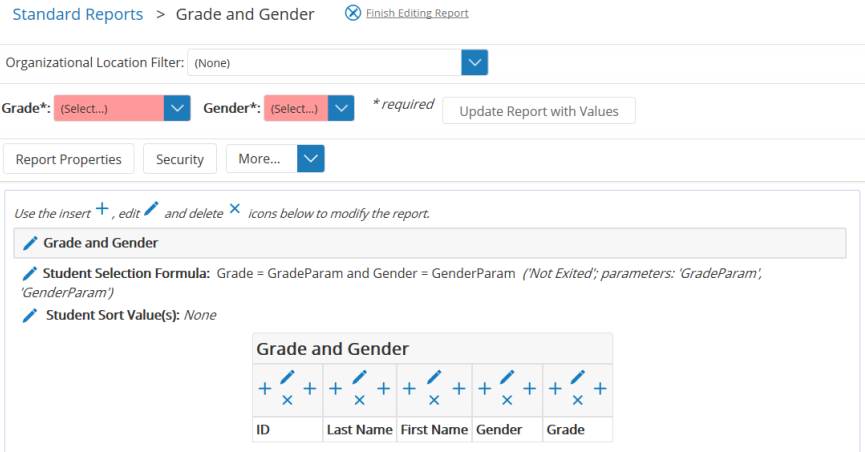Open Report Properties
Image resolution: width=865 pixels, height=452 pixels.
click(x=69, y=159)
